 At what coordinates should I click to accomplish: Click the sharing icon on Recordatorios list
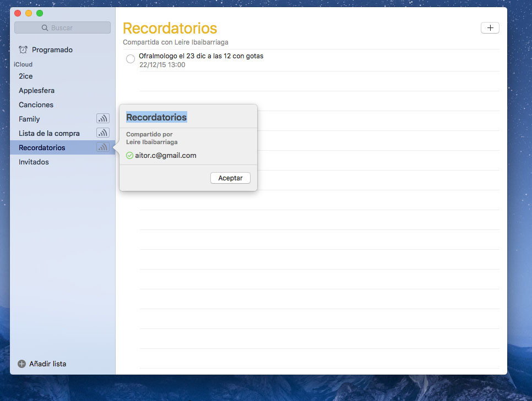[103, 147]
